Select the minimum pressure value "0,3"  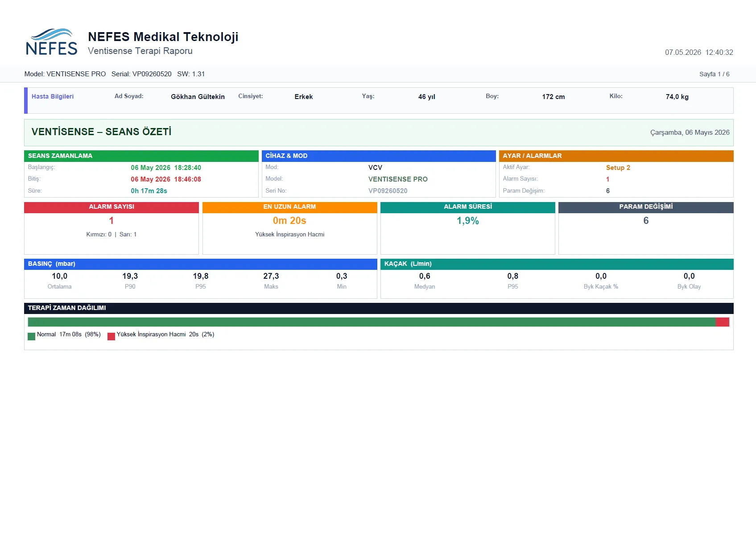342,277
